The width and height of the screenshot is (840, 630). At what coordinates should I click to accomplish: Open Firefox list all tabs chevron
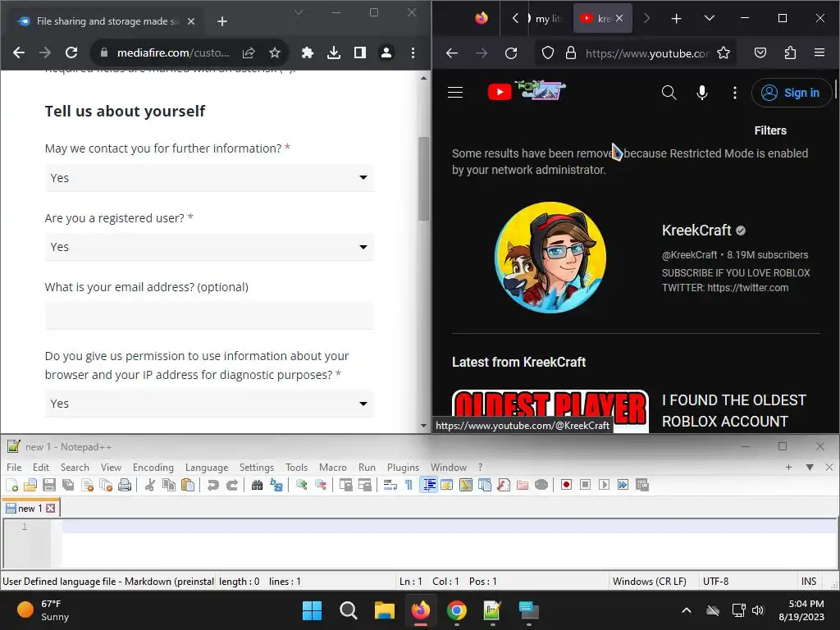click(710, 18)
